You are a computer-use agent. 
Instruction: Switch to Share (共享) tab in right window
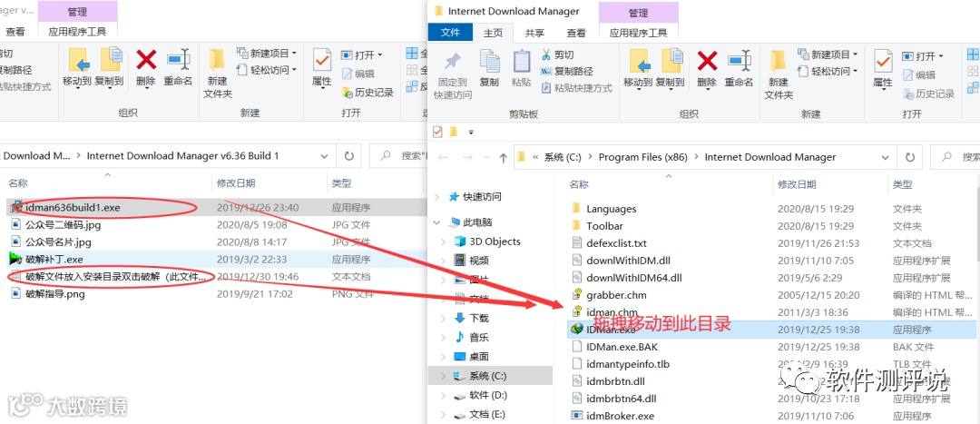pyautogui.click(x=534, y=33)
